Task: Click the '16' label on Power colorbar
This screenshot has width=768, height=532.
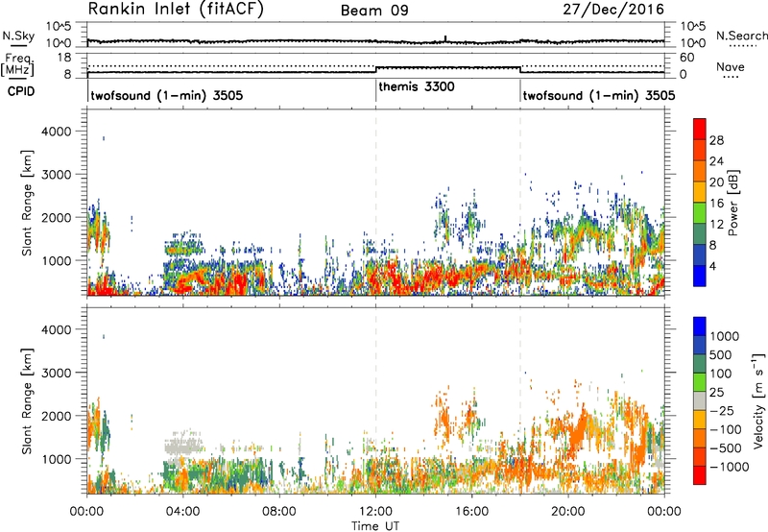Action: (x=716, y=204)
